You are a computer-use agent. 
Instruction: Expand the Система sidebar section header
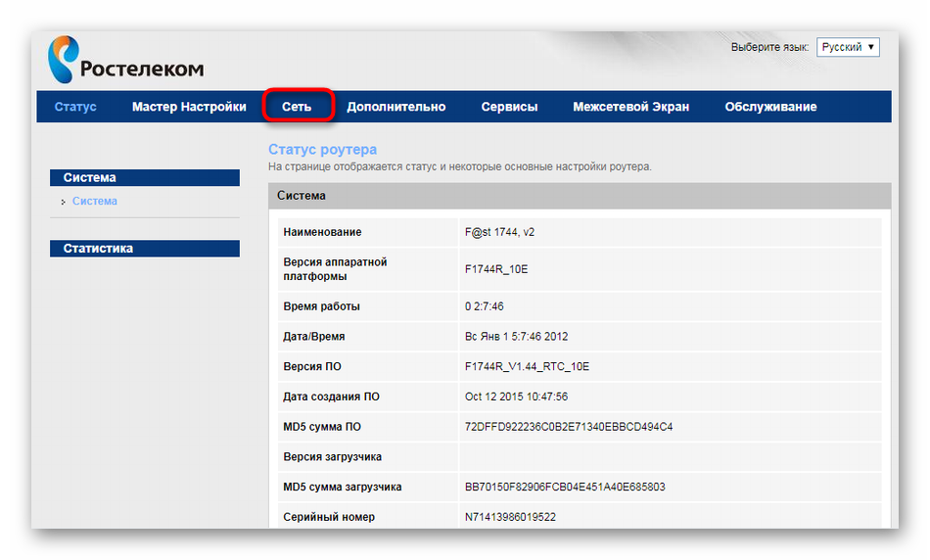(x=144, y=178)
